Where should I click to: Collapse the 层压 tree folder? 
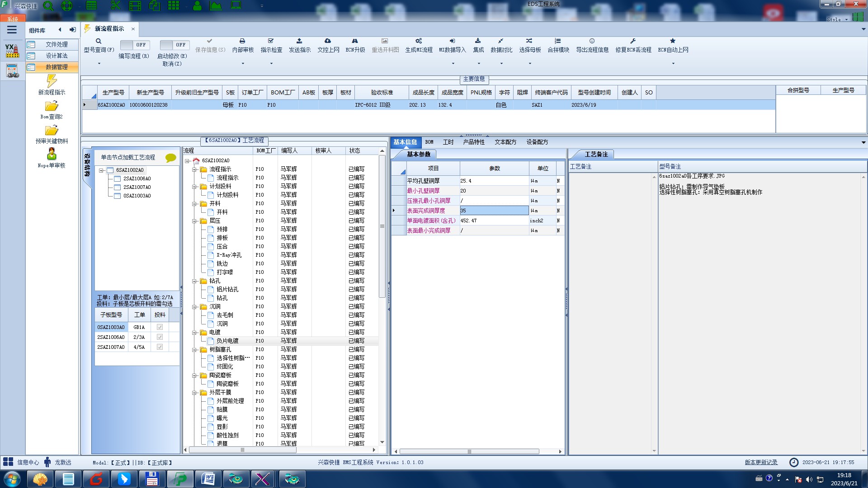point(195,221)
